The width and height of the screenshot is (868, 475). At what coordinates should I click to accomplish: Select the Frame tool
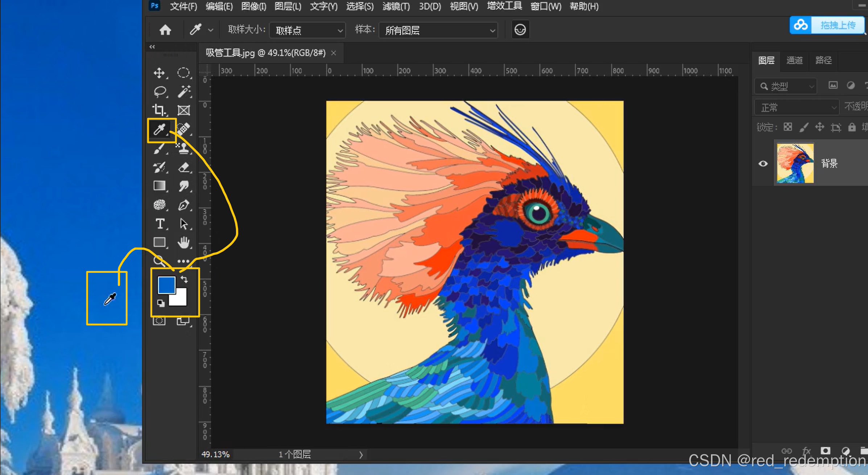point(183,110)
